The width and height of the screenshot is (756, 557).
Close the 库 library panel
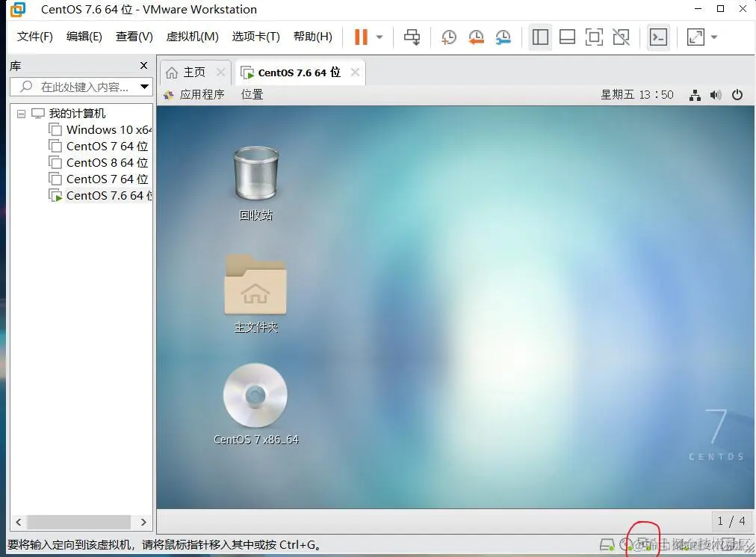(143, 65)
